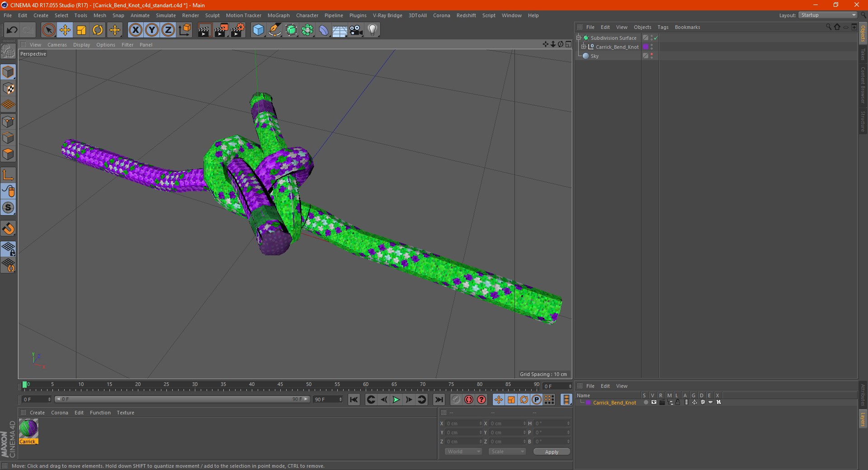Add a Camera object
The width and height of the screenshot is (868, 470).
point(356,30)
